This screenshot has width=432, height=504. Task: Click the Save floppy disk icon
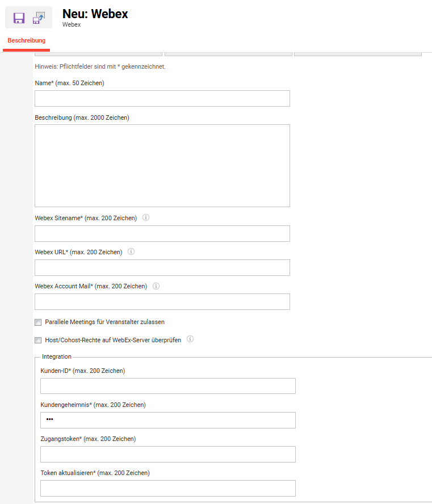[x=19, y=18]
